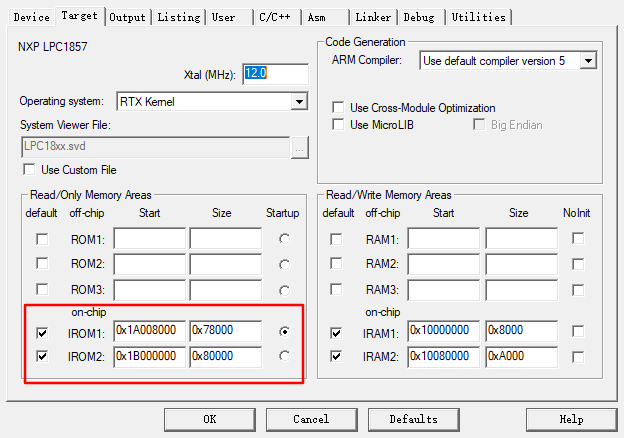624x438 pixels.
Task: Check the ROM3 default checkbox
Action: (42, 289)
